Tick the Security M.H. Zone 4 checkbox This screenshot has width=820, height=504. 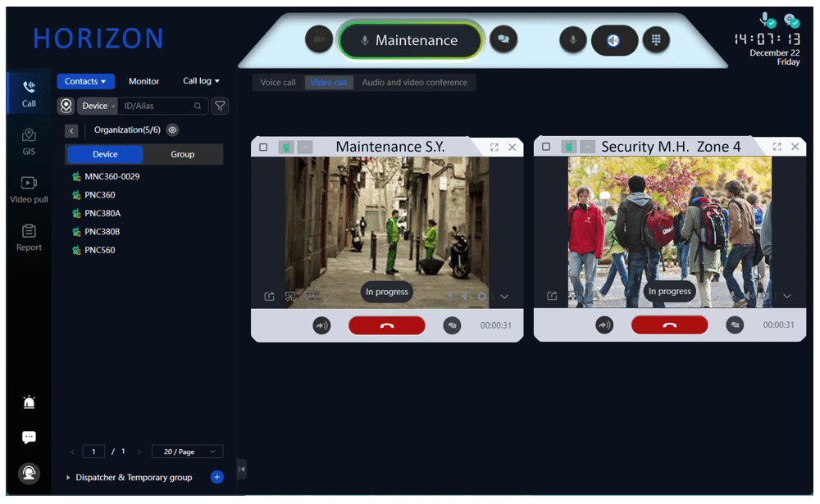click(x=546, y=148)
